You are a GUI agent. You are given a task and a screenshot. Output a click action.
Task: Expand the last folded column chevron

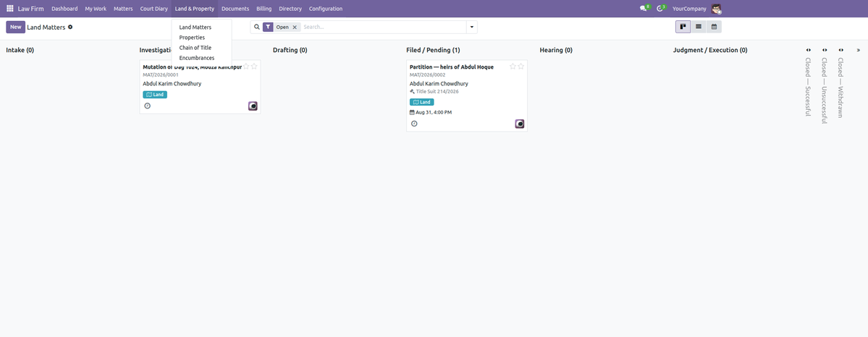[x=858, y=50]
